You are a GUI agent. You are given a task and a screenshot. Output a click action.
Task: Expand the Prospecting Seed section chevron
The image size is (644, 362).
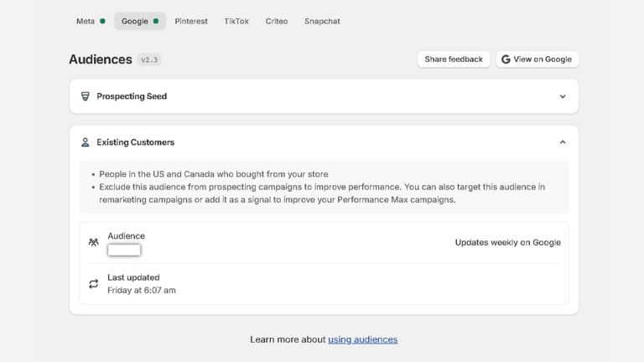(563, 96)
